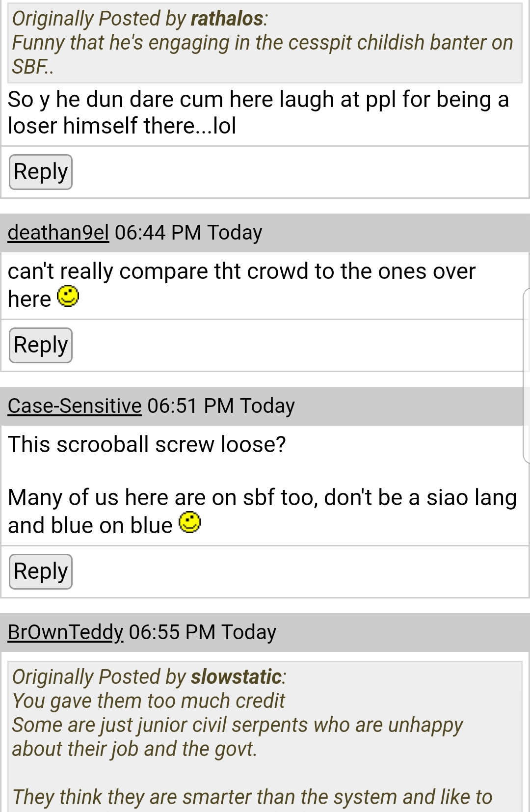Click the quoted slowstatic username
530x812 pixels.
point(236,677)
